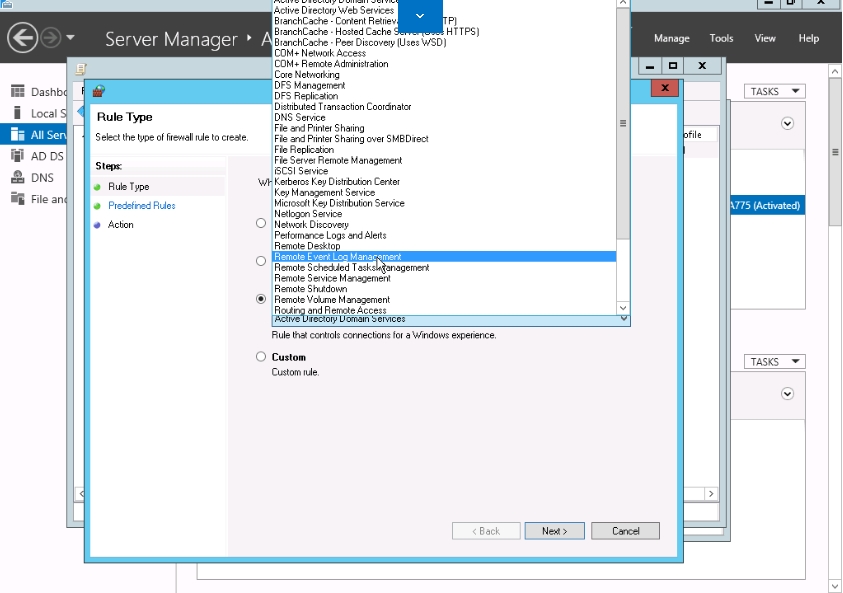Open Local Server in sidebar
843x593 pixels.
click(39, 113)
